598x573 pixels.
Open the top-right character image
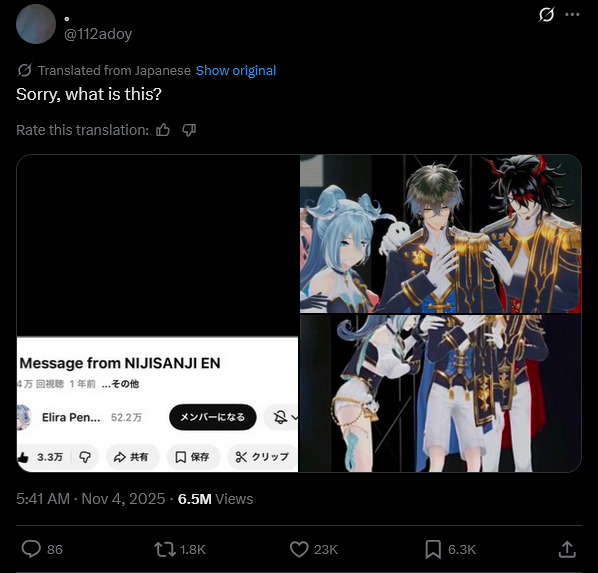click(x=440, y=233)
